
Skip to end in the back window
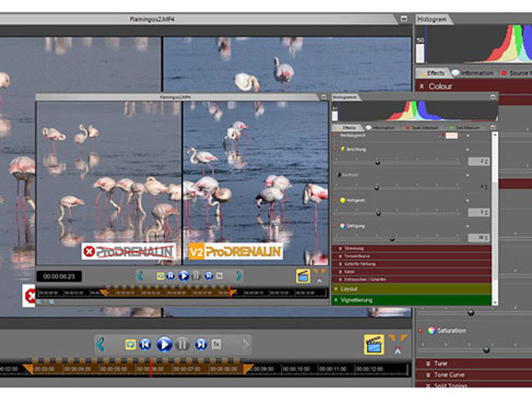[201, 345]
